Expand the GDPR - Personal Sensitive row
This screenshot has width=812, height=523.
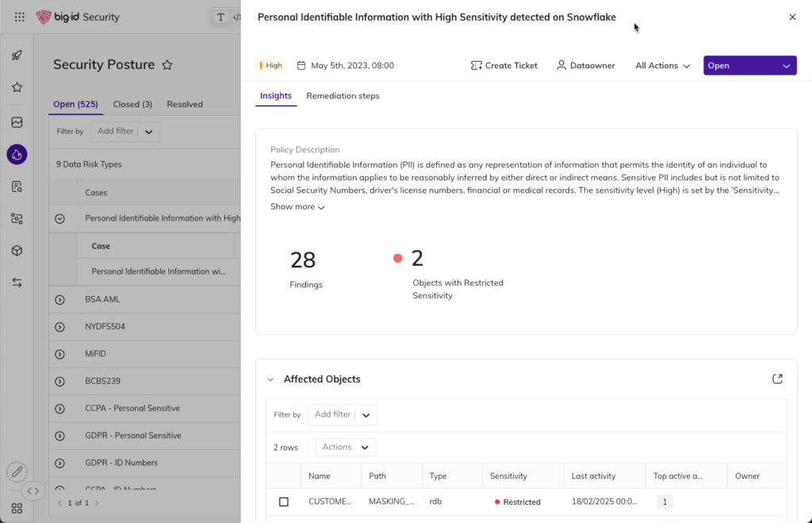60,436
